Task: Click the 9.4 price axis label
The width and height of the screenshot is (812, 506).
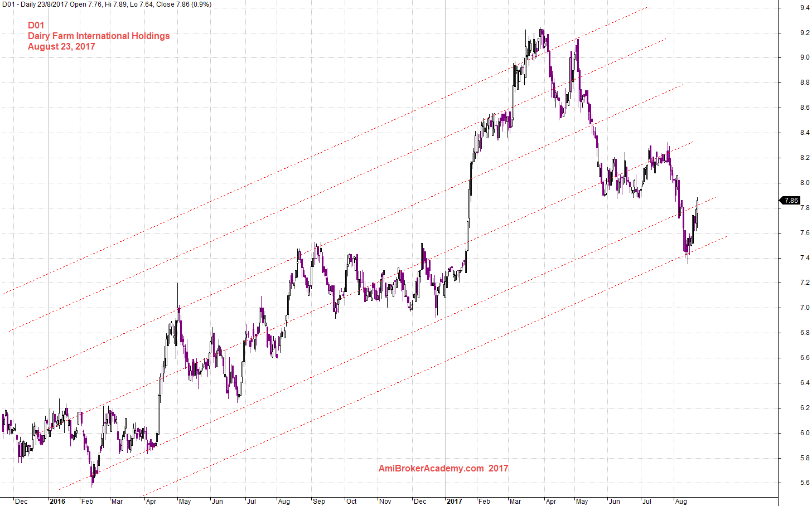Action: click(805, 8)
